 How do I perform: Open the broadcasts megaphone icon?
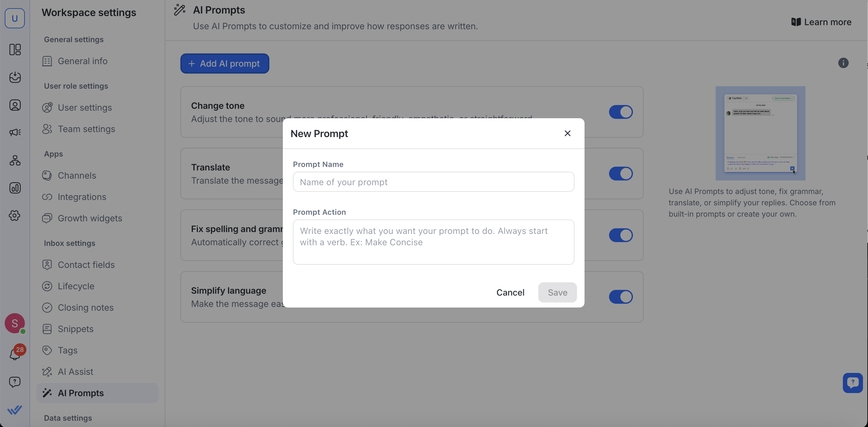point(15,132)
